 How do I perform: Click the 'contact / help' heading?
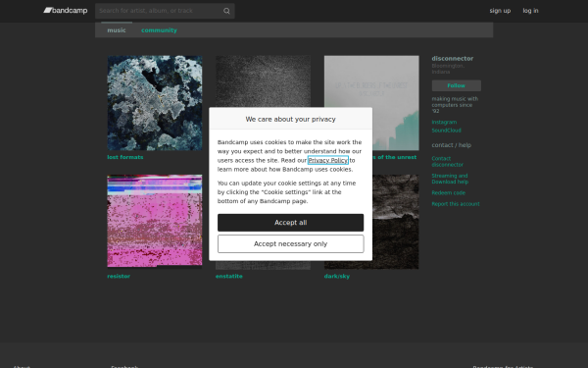pos(452,145)
